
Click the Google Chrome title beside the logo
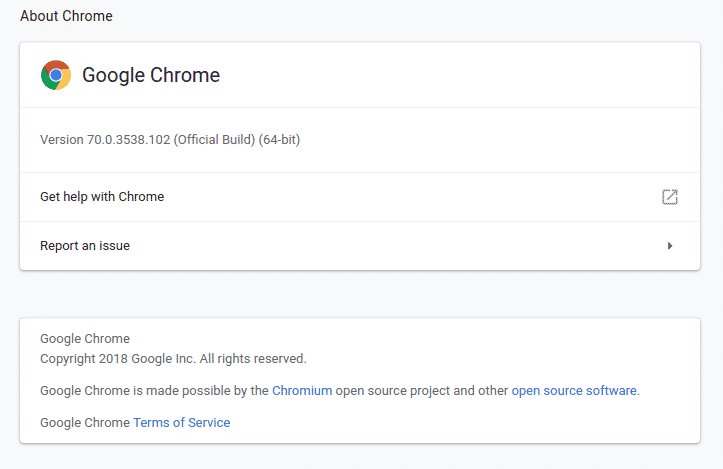(151, 75)
